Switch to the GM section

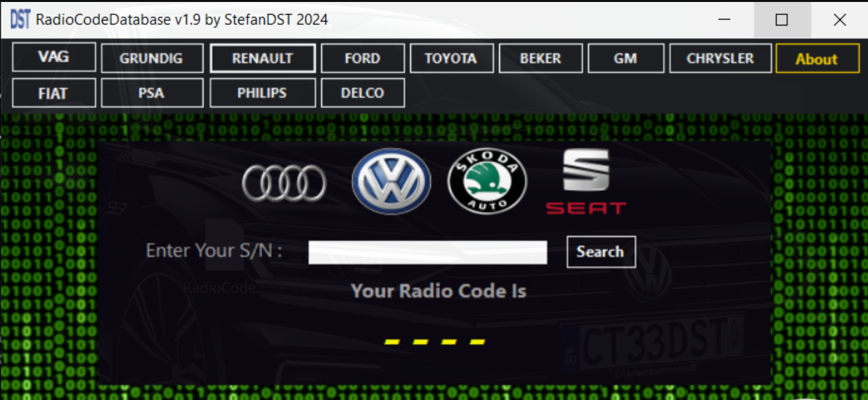625,58
